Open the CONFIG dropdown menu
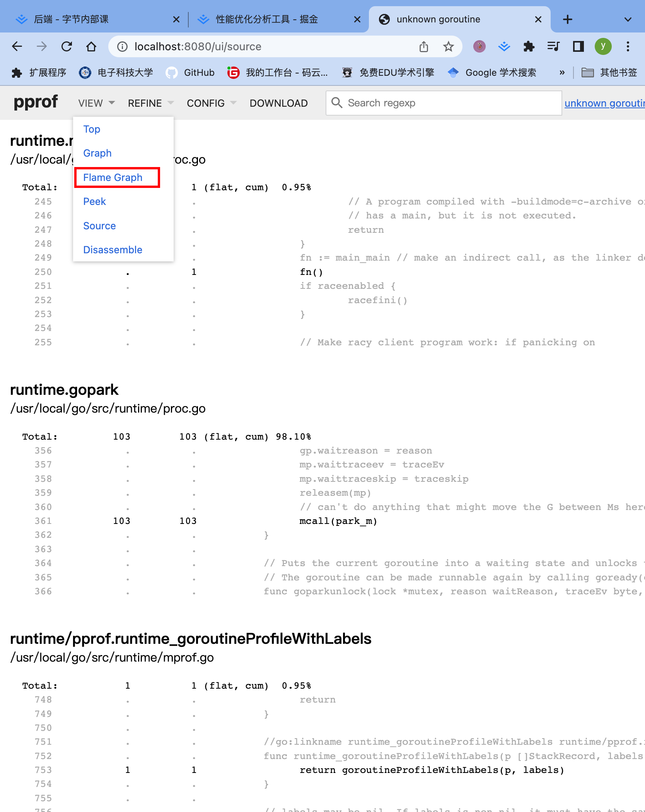Viewport: 645px width, 812px height. (x=212, y=103)
